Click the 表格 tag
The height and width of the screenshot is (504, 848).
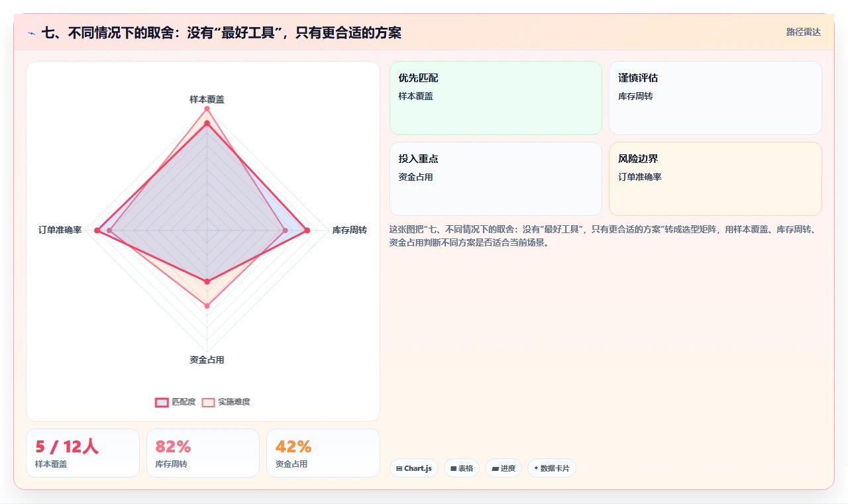click(x=462, y=468)
